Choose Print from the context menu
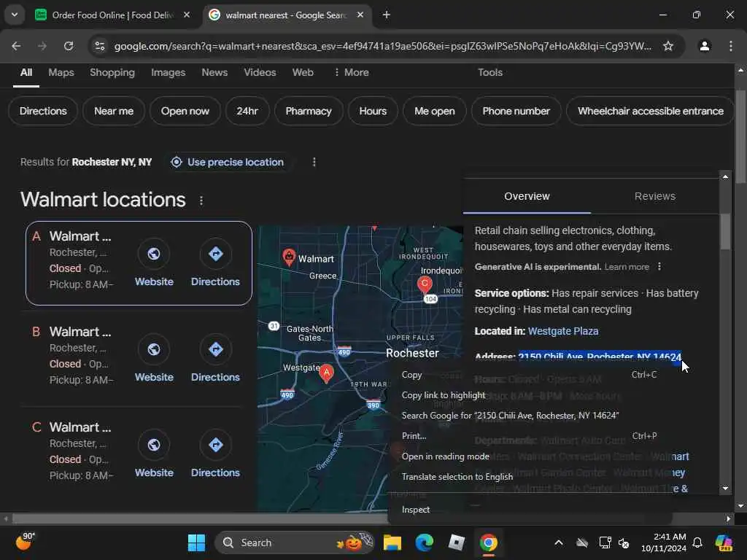 (x=530, y=436)
